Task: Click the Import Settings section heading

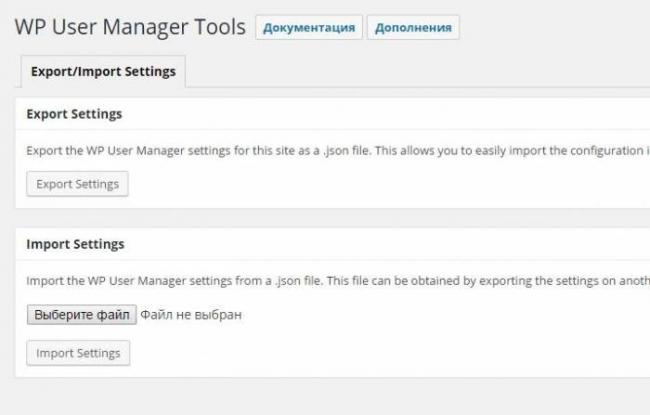Action: 75,244
